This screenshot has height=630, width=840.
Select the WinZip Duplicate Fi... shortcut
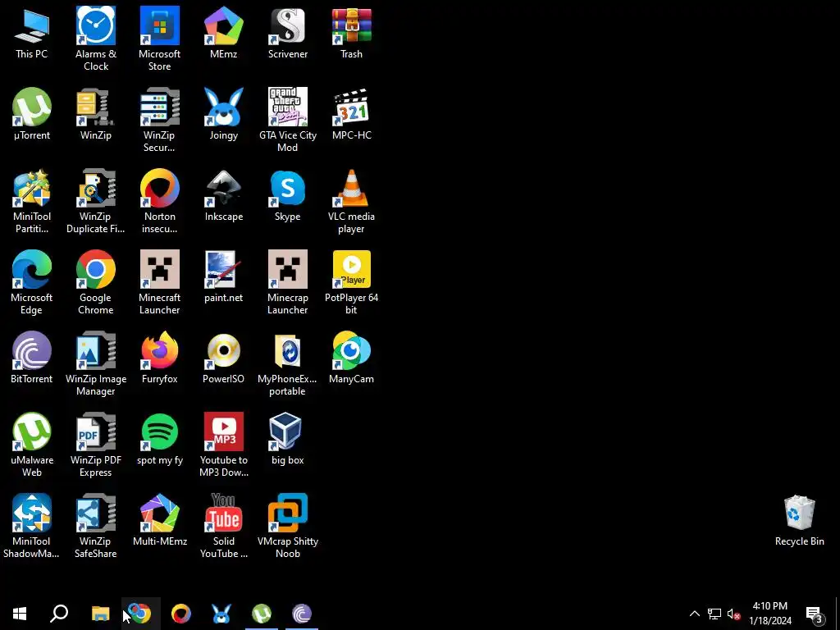click(96, 202)
